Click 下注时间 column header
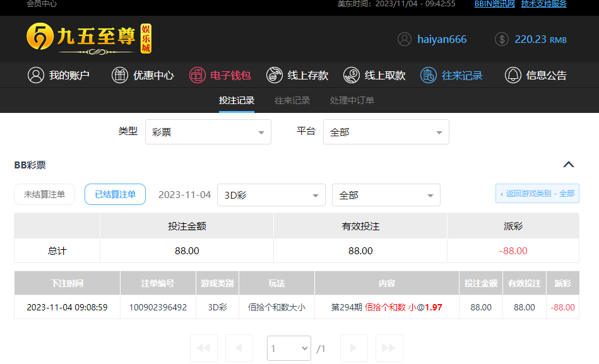The width and height of the screenshot is (599, 364). click(68, 283)
